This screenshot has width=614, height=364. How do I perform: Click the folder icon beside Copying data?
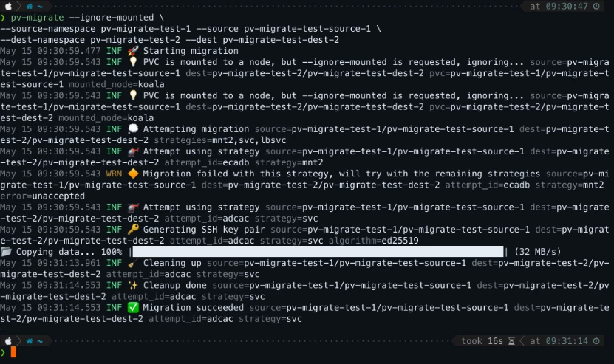click(x=5, y=252)
